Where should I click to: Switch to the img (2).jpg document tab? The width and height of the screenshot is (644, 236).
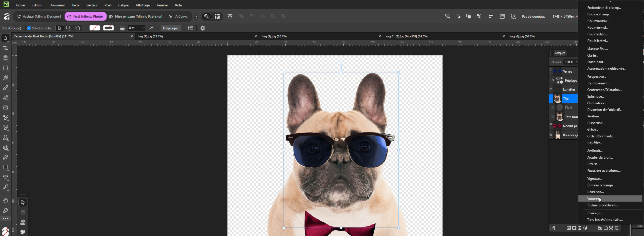coord(274,36)
